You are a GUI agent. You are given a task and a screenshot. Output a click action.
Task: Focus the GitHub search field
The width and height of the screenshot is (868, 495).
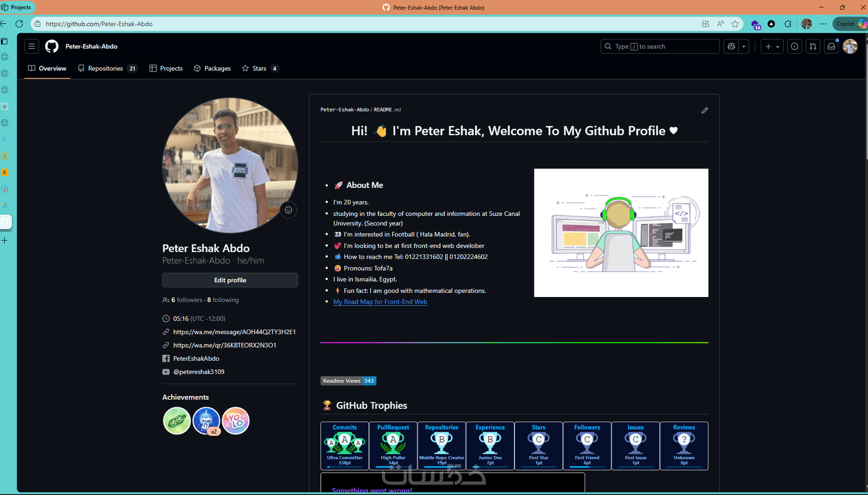660,46
